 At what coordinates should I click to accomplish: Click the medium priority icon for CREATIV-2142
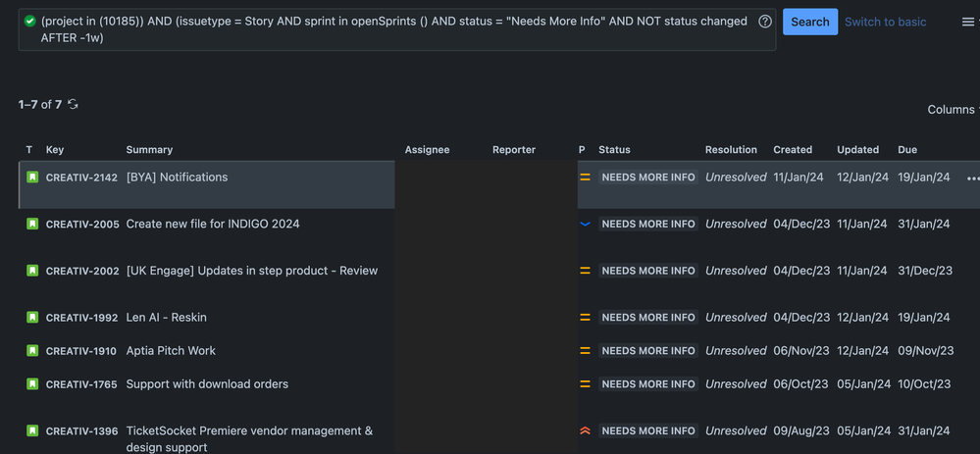click(x=585, y=177)
